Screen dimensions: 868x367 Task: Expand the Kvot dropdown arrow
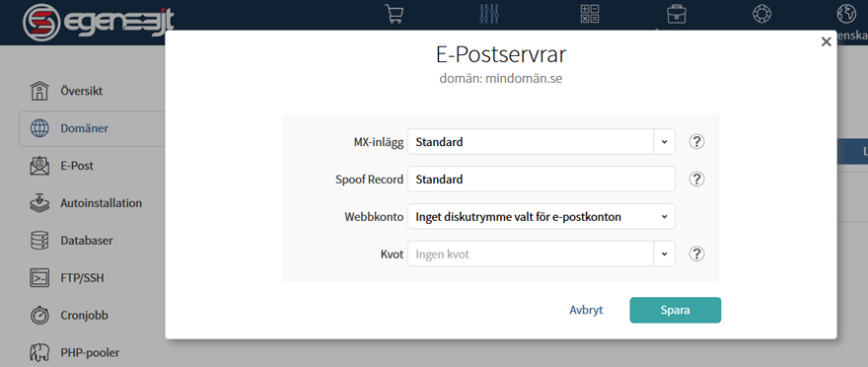coord(664,255)
